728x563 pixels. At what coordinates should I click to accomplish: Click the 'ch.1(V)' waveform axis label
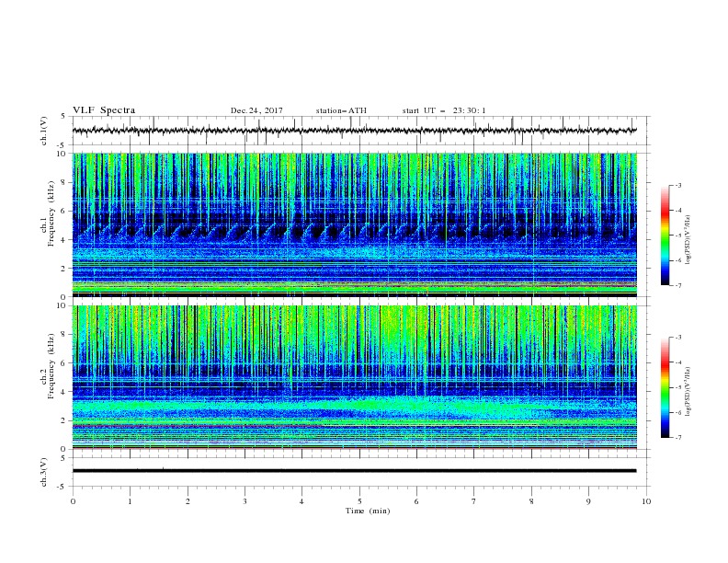(44, 131)
